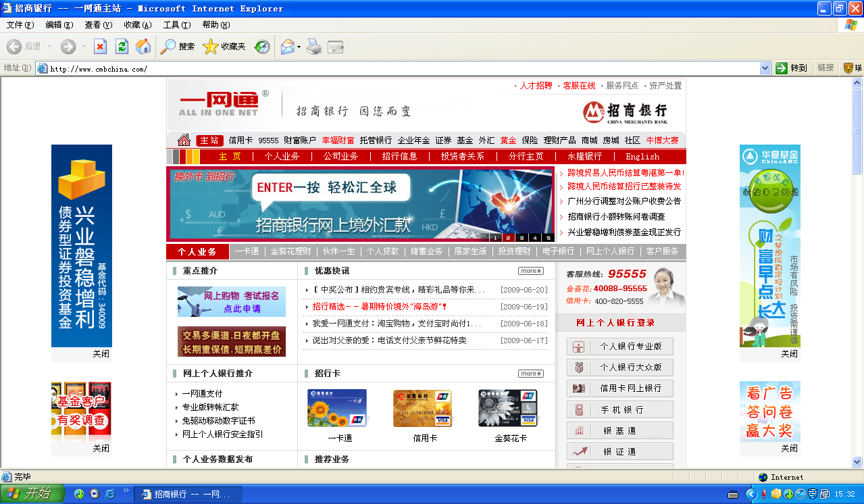Expand the Mail button dropdown arrow
The image size is (864, 504).
pos(299,47)
